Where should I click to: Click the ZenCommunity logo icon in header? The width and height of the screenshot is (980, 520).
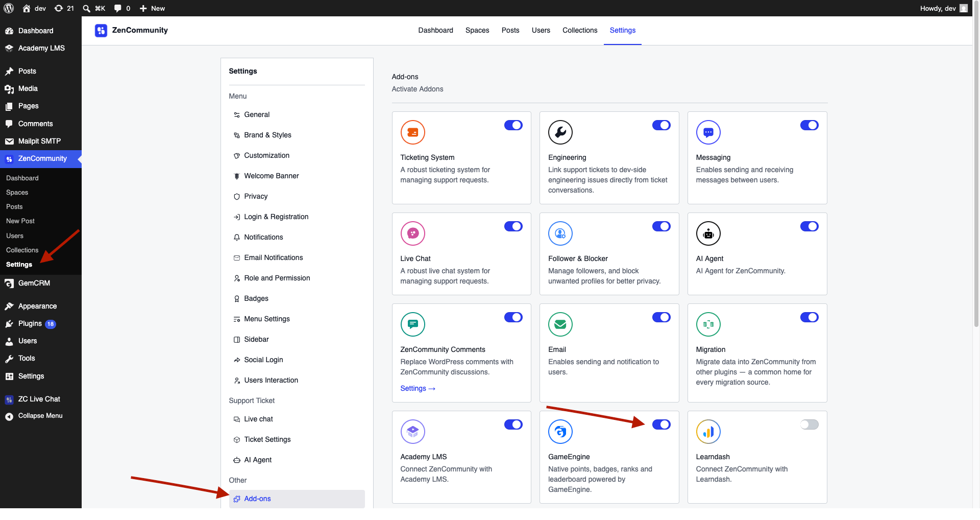(101, 31)
